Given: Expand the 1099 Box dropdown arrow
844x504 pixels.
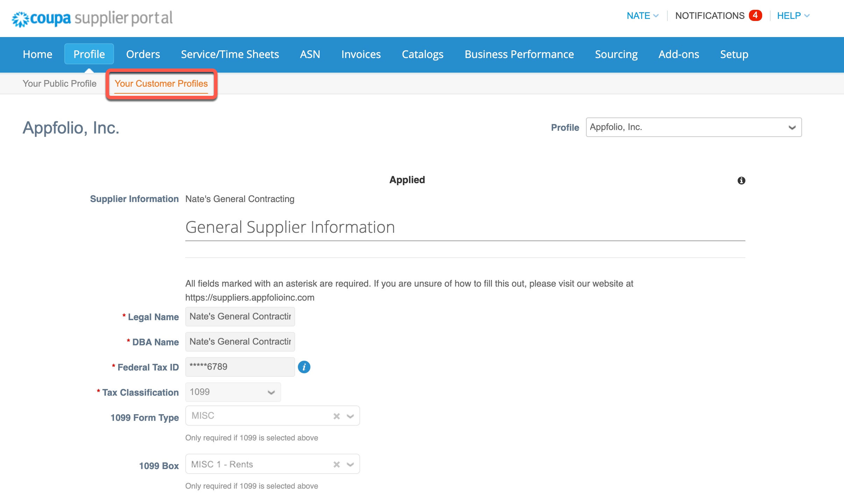Looking at the screenshot, I should click(350, 464).
